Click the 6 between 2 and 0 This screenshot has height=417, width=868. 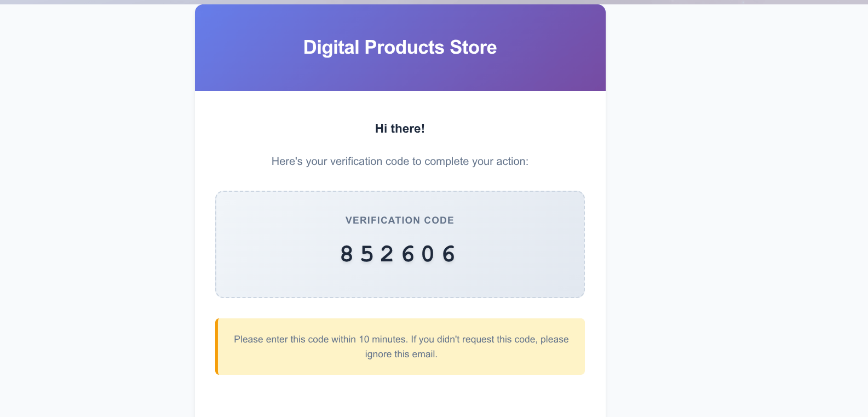(408, 254)
